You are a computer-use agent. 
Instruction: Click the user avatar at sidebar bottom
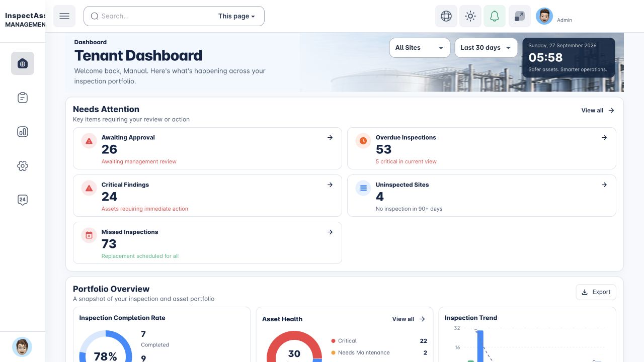tap(22, 347)
